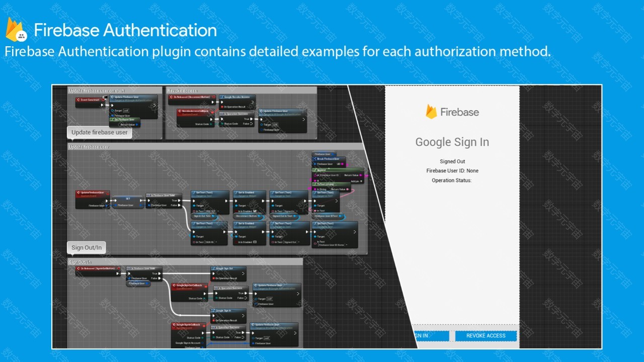Open the SIGN IN In Text dropdown

pyautogui.click(x=216, y=242)
